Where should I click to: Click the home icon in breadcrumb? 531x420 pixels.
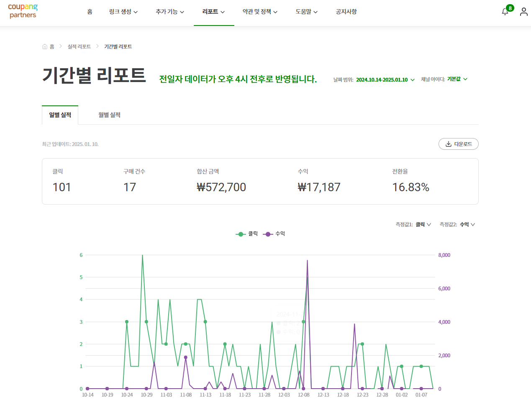pyautogui.click(x=45, y=46)
